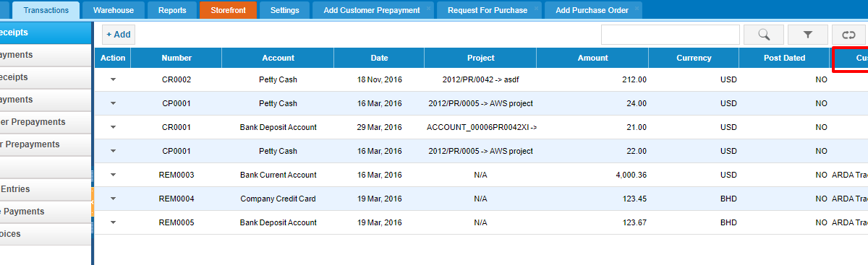Go to the Reports tab
The height and width of the screenshot is (265, 868).
point(172,10)
